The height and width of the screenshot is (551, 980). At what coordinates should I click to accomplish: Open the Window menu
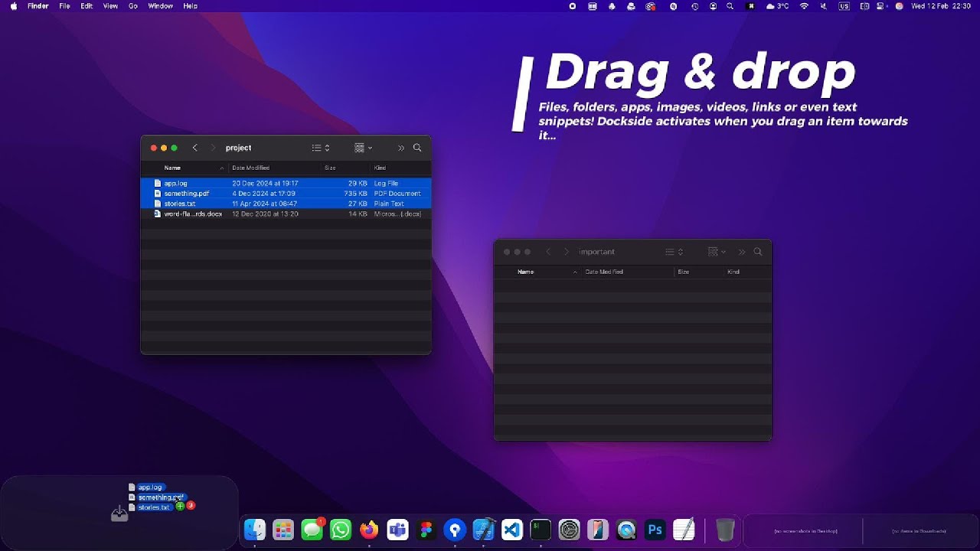coord(160,6)
